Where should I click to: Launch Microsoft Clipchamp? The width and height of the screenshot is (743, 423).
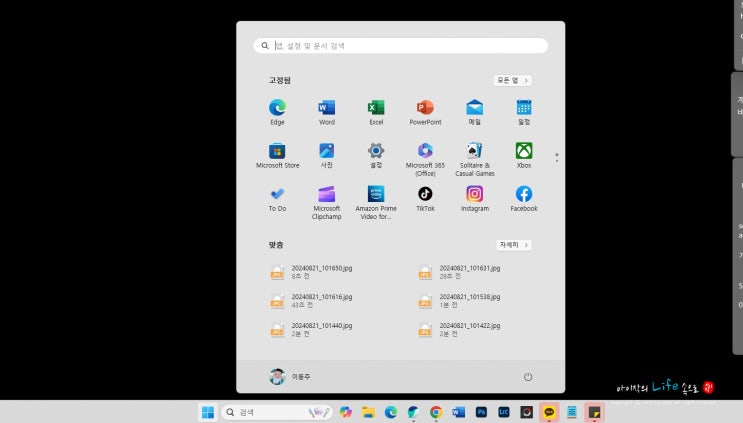tap(326, 202)
